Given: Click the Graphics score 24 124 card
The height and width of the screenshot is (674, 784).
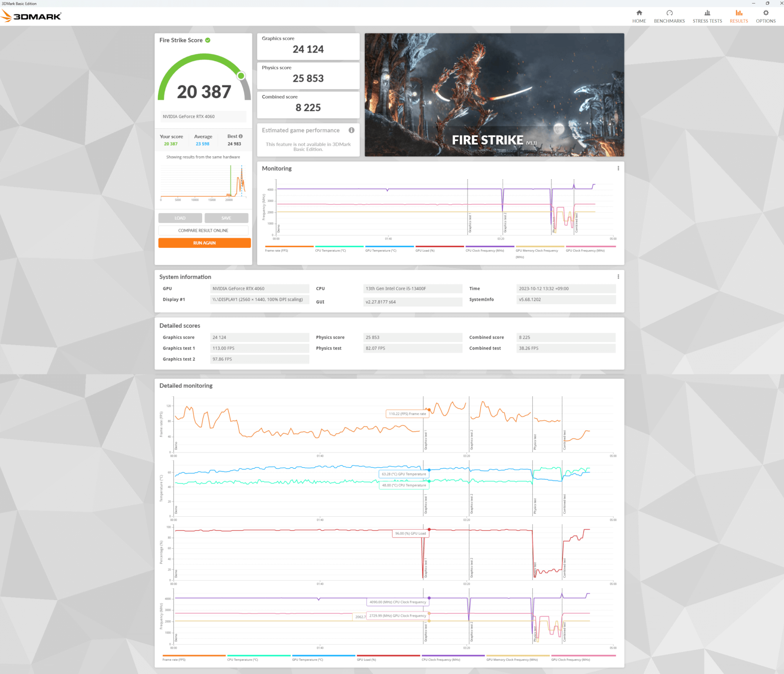Looking at the screenshot, I should [308, 46].
